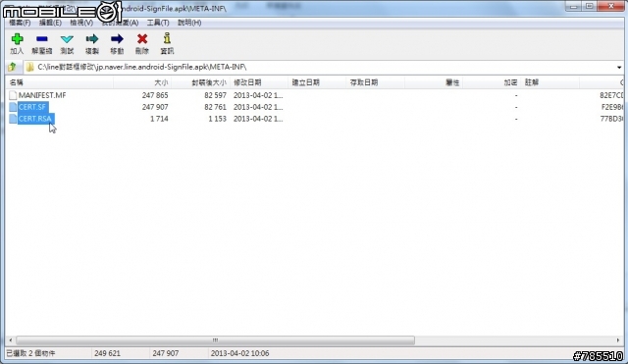The height and width of the screenshot is (364, 628).
Task: Open the Tools (工具) menu
Action: pyautogui.click(x=158, y=23)
